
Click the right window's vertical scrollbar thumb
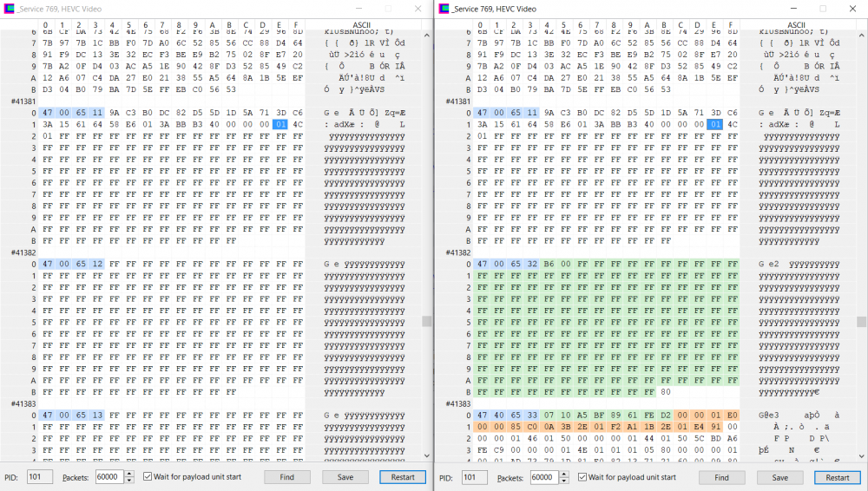click(861, 321)
